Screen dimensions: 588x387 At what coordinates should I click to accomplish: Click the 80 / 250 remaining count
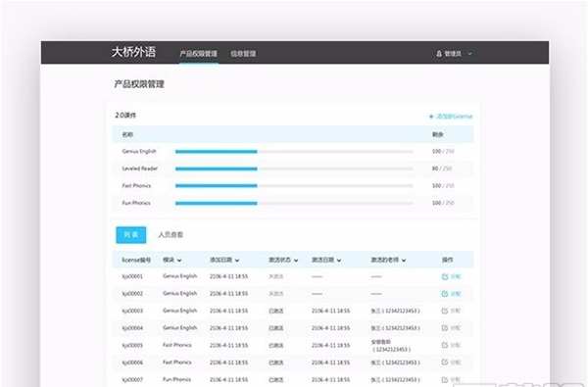(x=442, y=169)
